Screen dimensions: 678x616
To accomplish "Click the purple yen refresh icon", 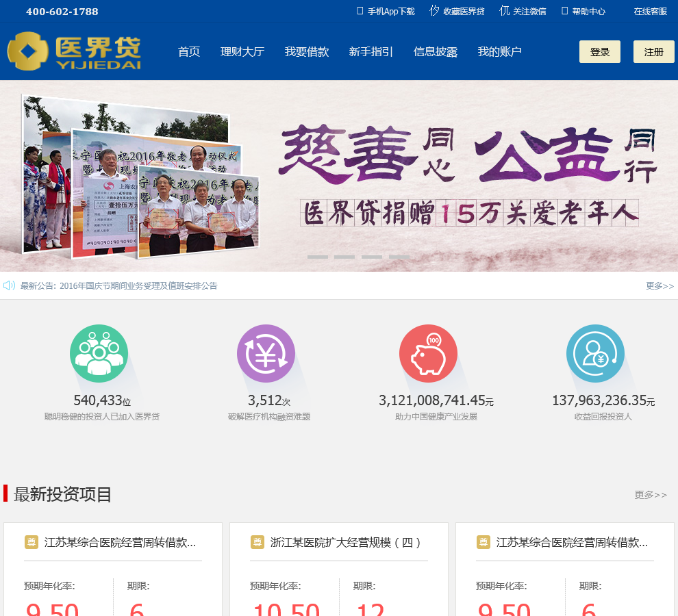I will point(266,353).
